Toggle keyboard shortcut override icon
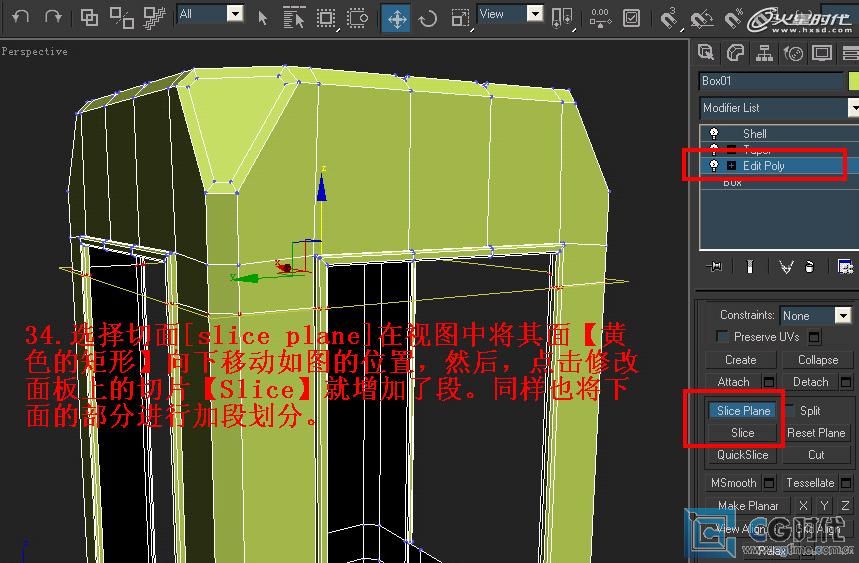 631,18
